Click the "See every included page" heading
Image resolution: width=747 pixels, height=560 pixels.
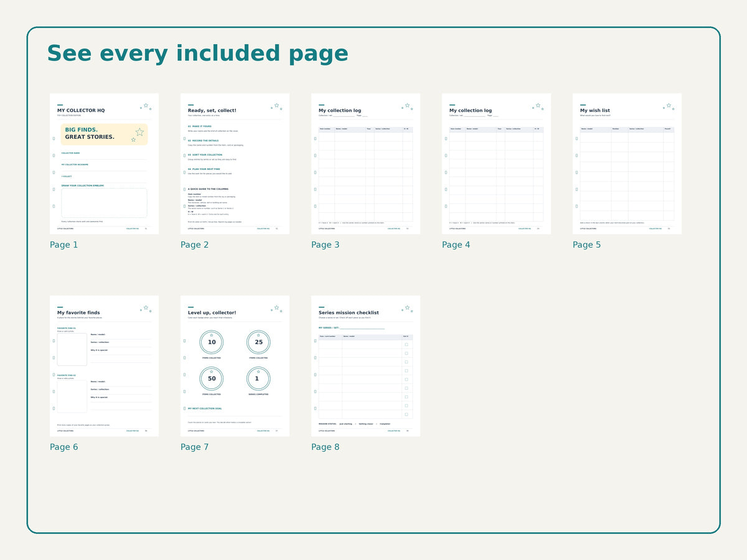(x=198, y=54)
